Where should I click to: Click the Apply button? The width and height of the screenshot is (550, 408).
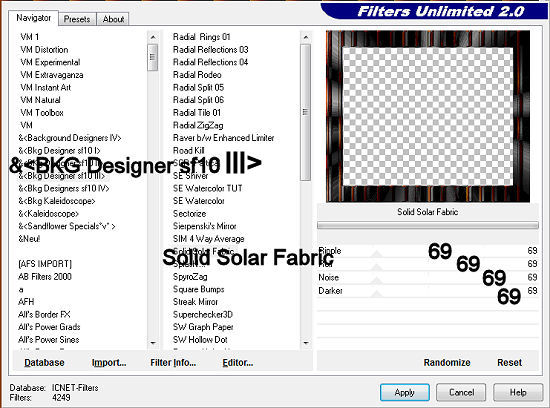click(x=404, y=392)
